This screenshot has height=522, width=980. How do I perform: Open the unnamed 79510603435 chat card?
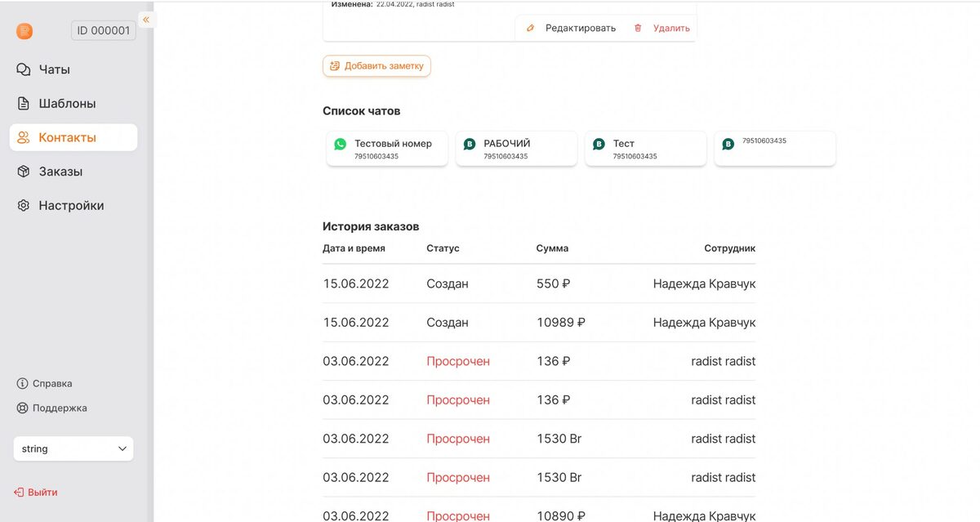[x=774, y=149]
